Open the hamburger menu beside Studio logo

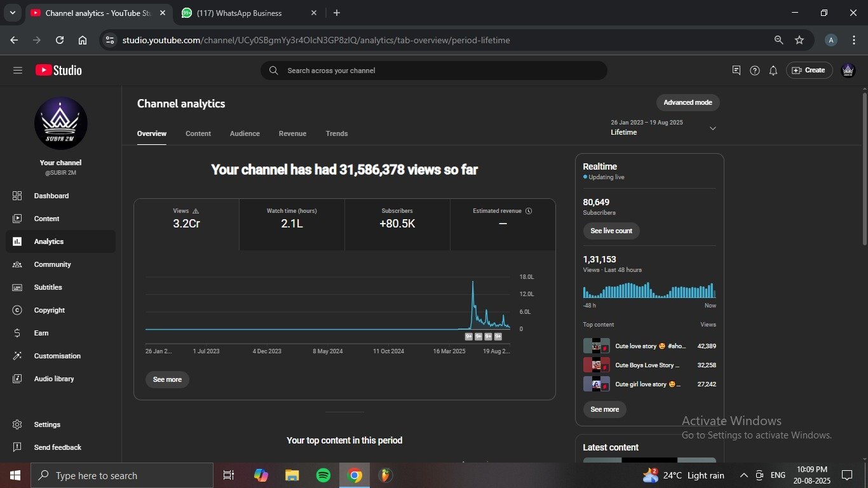(x=17, y=71)
